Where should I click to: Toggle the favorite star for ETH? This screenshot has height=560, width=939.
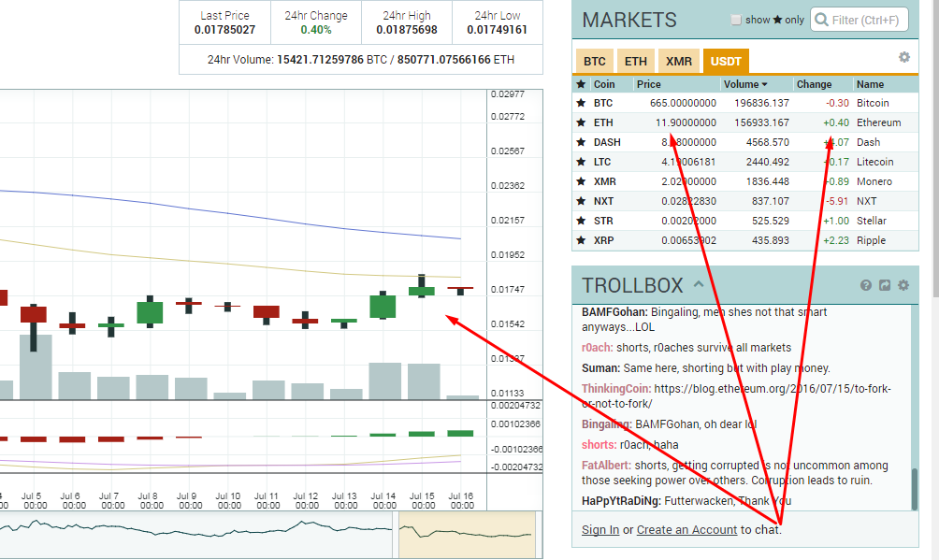coord(581,122)
